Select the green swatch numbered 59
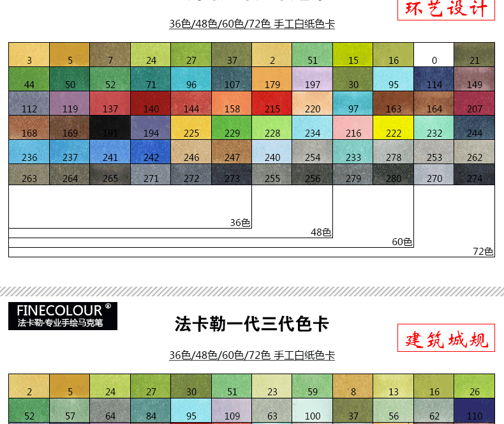The image size is (504, 424). tap(313, 386)
